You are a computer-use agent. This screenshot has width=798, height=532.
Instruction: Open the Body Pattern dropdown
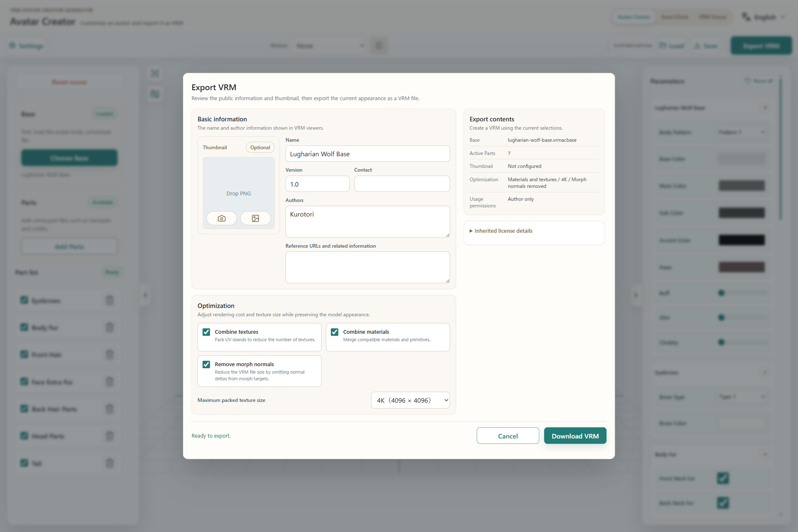point(742,132)
